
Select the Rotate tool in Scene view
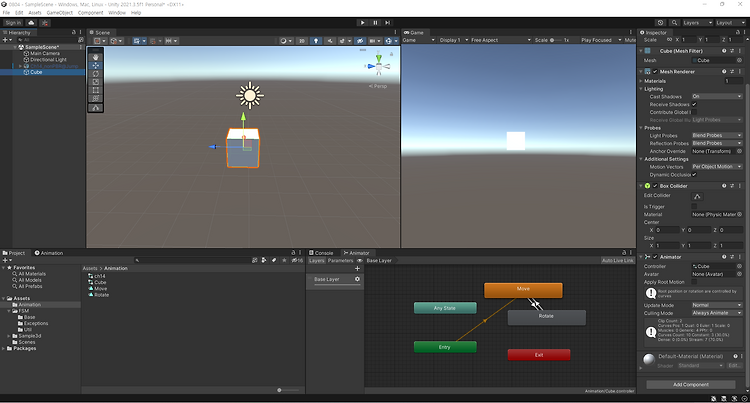click(x=96, y=74)
